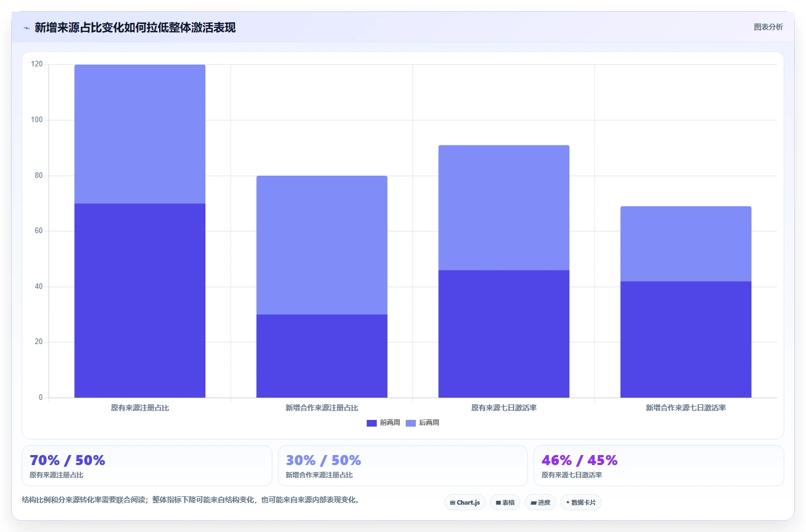Click the x-axis label 原有来源七日激活率
Viewport: 806px width, 532px height.
[x=504, y=408]
